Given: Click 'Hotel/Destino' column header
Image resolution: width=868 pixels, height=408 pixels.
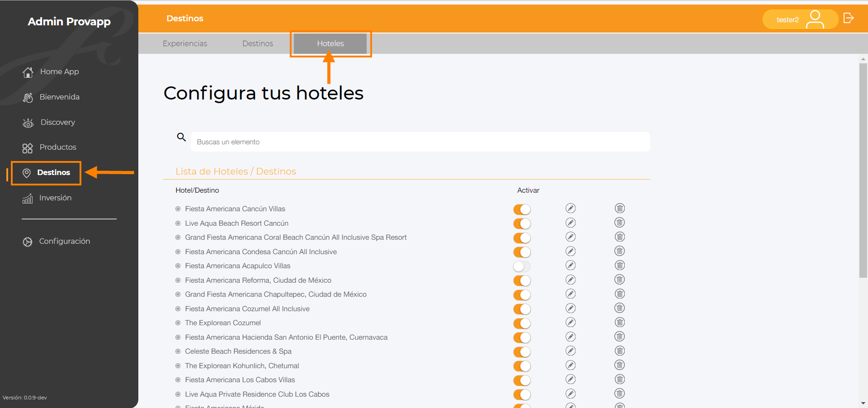Looking at the screenshot, I should [197, 190].
